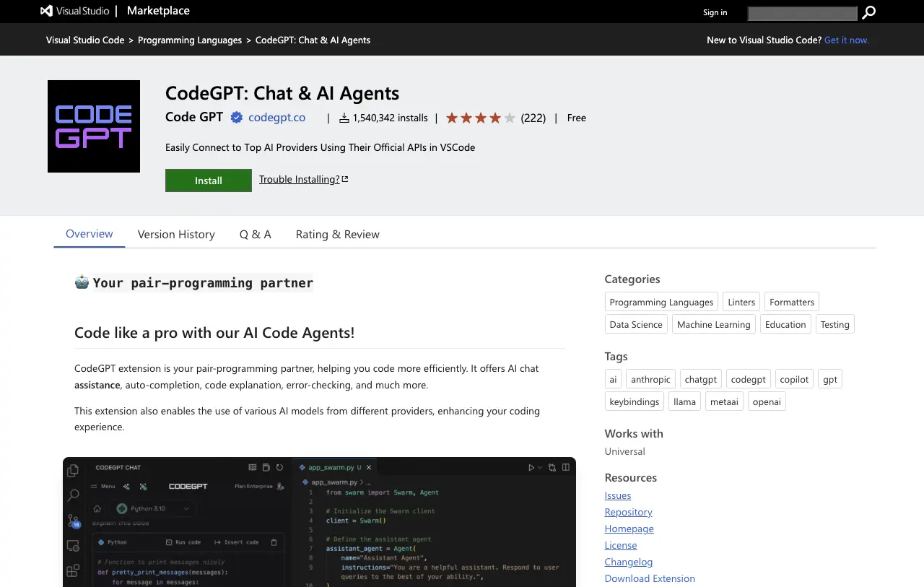Viewport: 924px width, 587px height.
Task: Click the Install button
Action: click(208, 180)
